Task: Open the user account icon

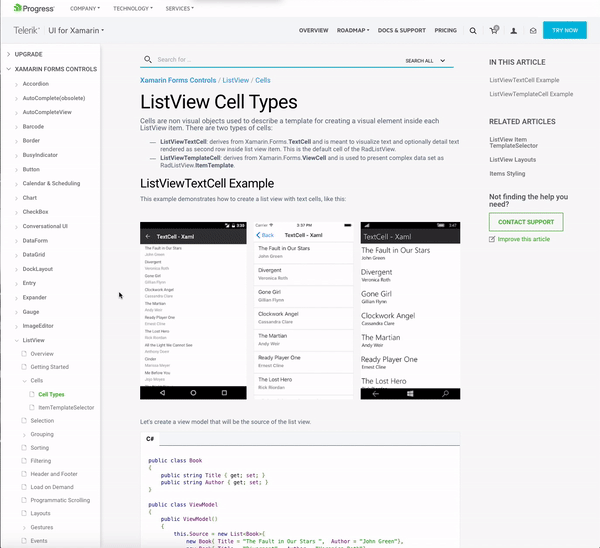Action: coord(513,31)
